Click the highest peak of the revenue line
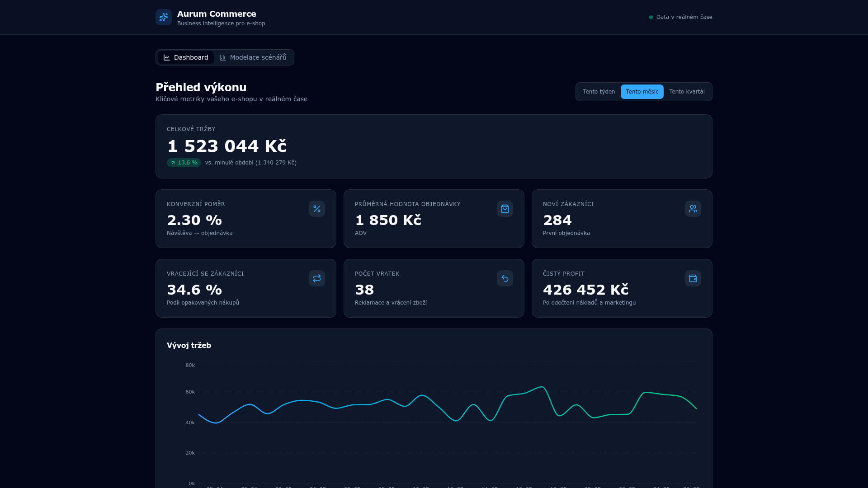The image size is (868, 488). coord(542,387)
